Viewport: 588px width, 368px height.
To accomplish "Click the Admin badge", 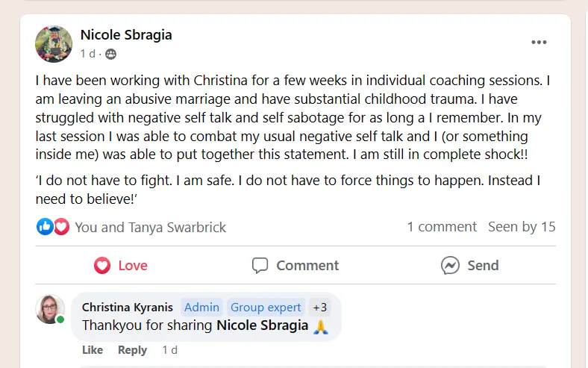I will (x=201, y=307).
